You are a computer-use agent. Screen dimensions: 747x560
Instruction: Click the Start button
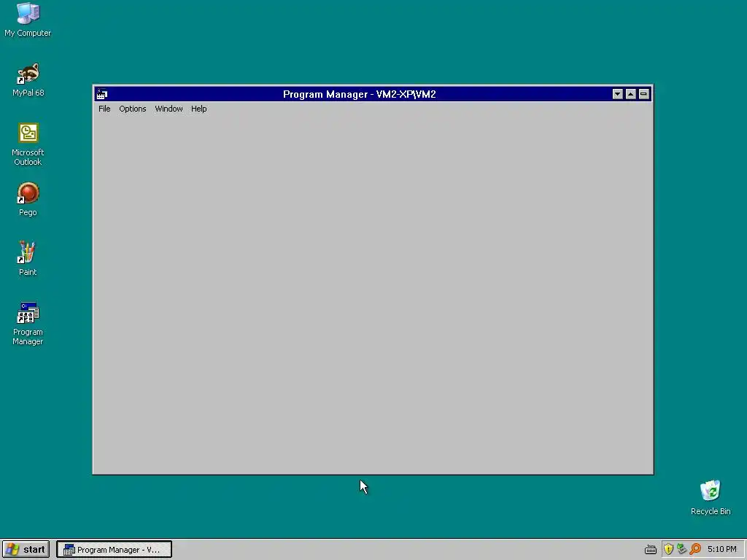tap(26, 549)
